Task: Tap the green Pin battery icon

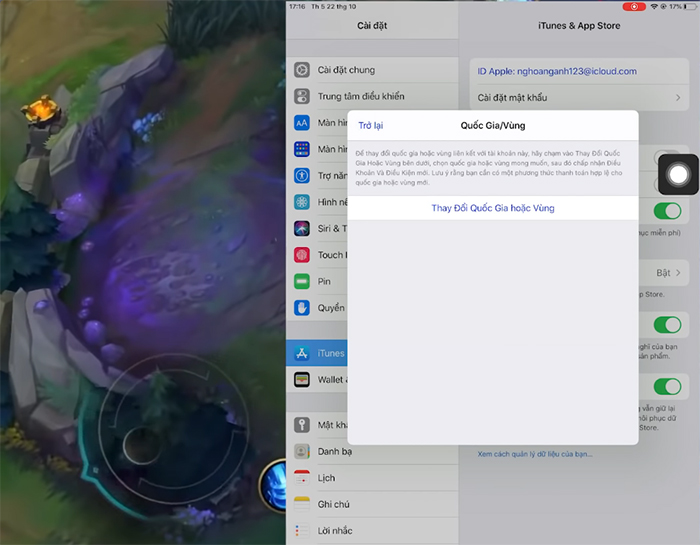Action: pyautogui.click(x=302, y=281)
